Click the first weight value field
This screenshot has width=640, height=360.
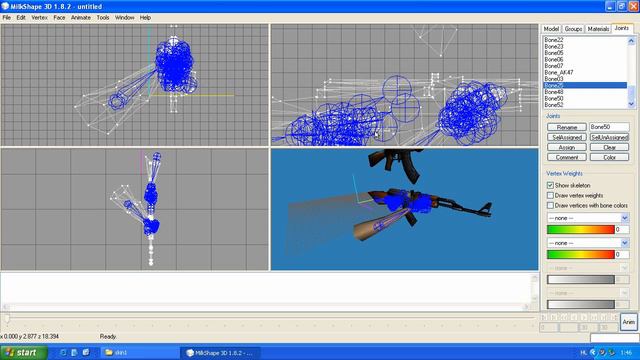coord(622,229)
